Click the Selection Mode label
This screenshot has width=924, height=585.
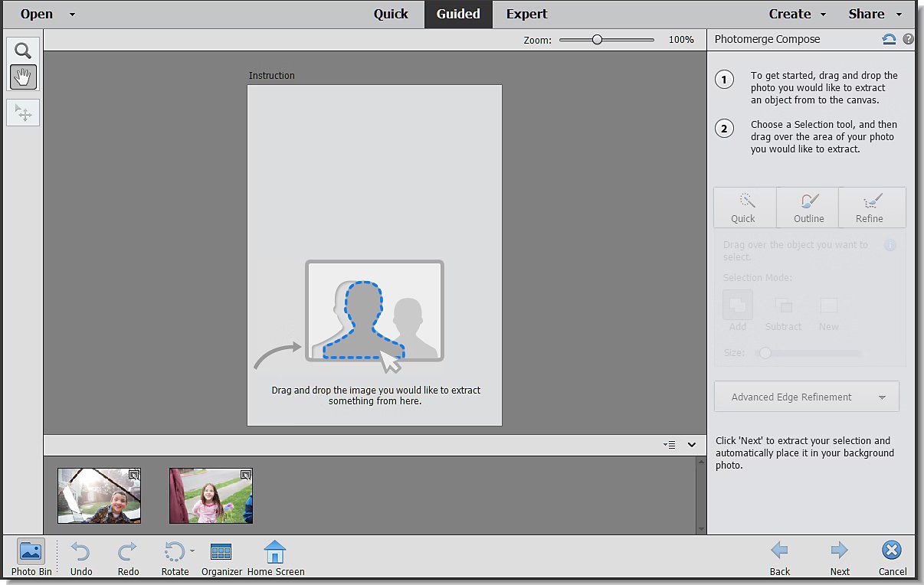(x=758, y=277)
